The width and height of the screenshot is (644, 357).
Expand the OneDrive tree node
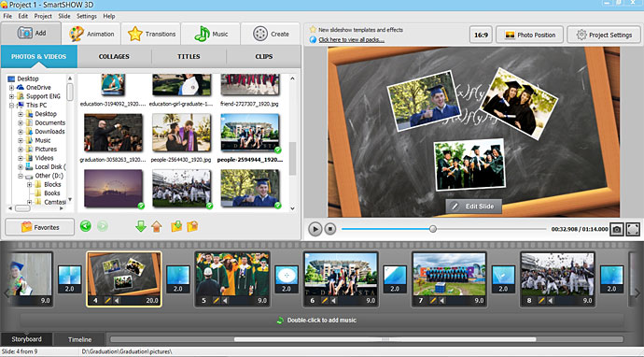point(11,88)
